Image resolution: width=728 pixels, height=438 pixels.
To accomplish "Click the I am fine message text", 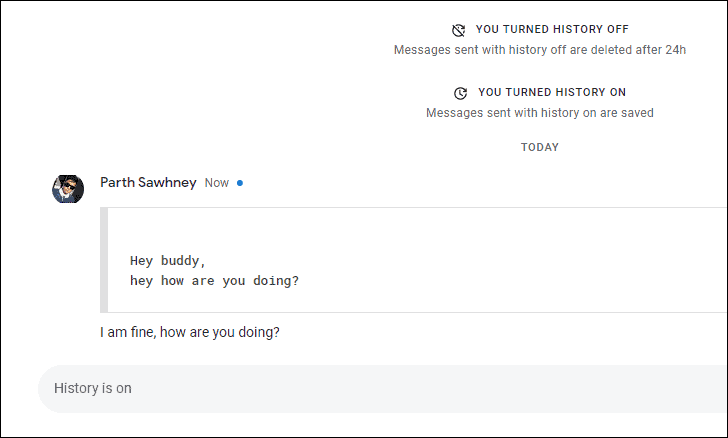I will click(190, 333).
